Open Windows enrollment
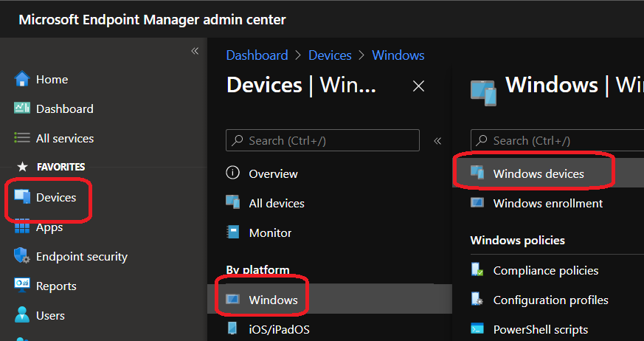 pyautogui.click(x=547, y=203)
